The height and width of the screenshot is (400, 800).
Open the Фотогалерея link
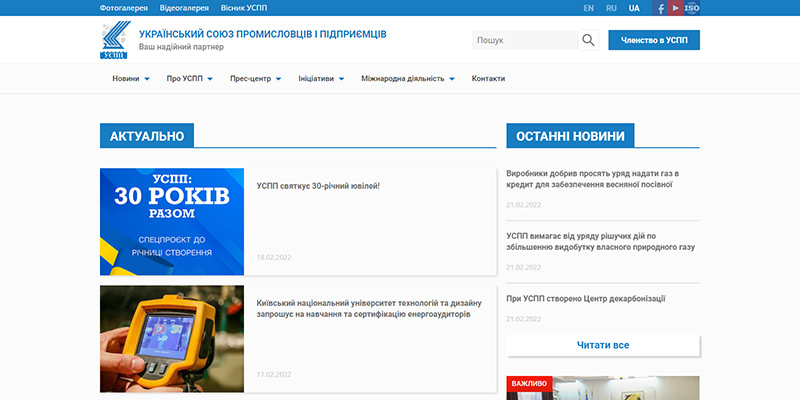tap(124, 8)
